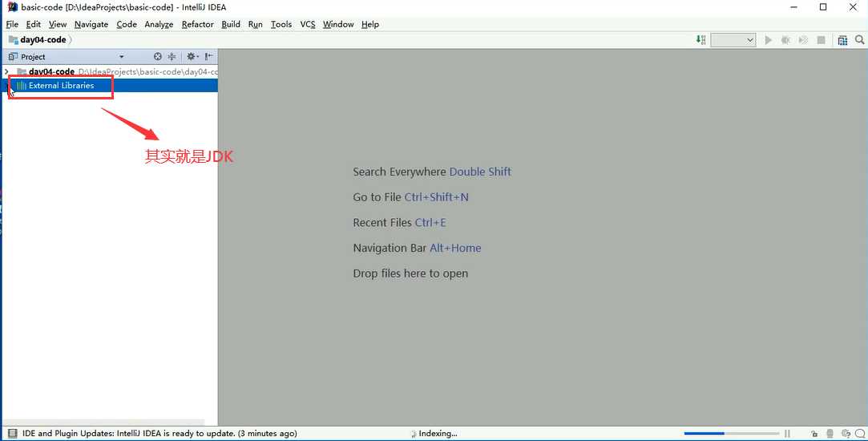Viewport: 868px width, 441px height.
Task: Click the Search Everywhere magnifier icon
Action: click(x=860, y=40)
